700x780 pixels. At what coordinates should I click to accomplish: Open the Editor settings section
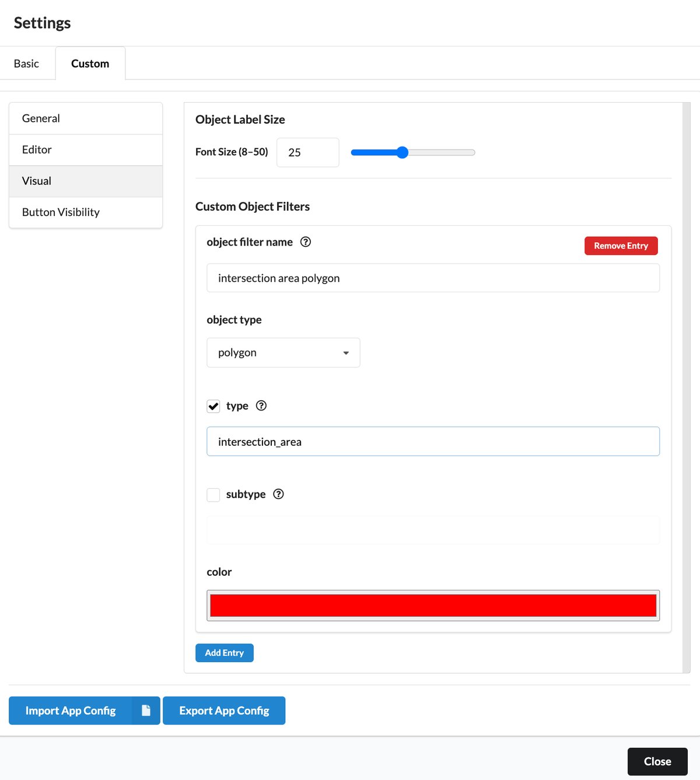click(x=86, y=150)
